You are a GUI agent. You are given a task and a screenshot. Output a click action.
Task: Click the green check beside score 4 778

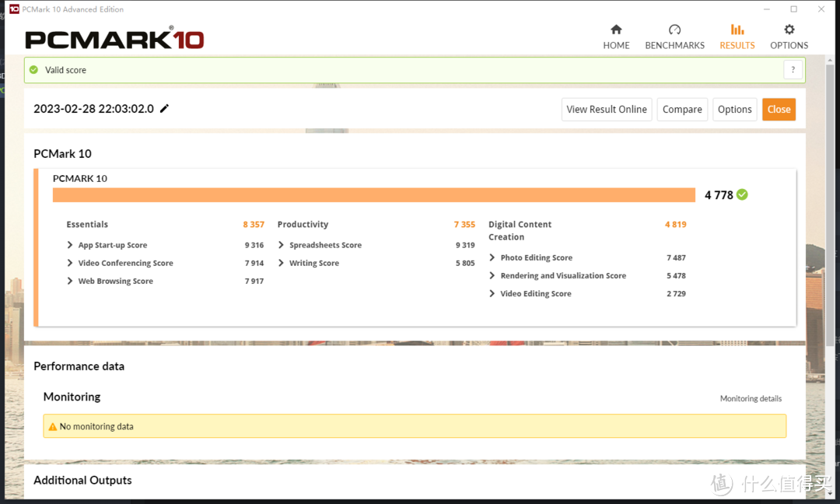(742, 194)
